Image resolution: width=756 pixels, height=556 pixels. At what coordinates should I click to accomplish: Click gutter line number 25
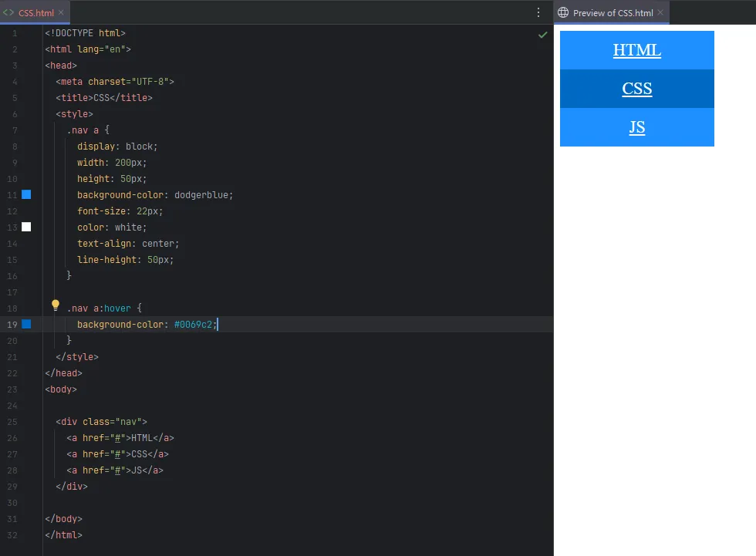12,422
